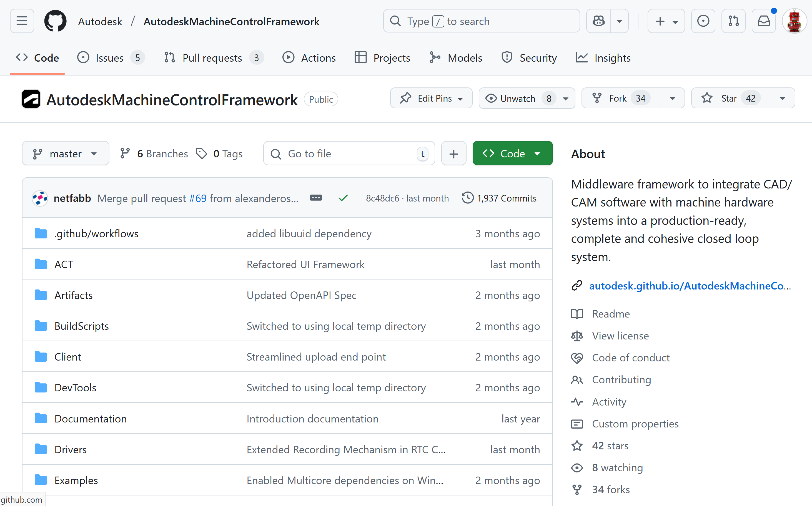The height and width of the screenshot is (506, 812).
Task: Open the pull requests header icon
Action: [733, 21]
